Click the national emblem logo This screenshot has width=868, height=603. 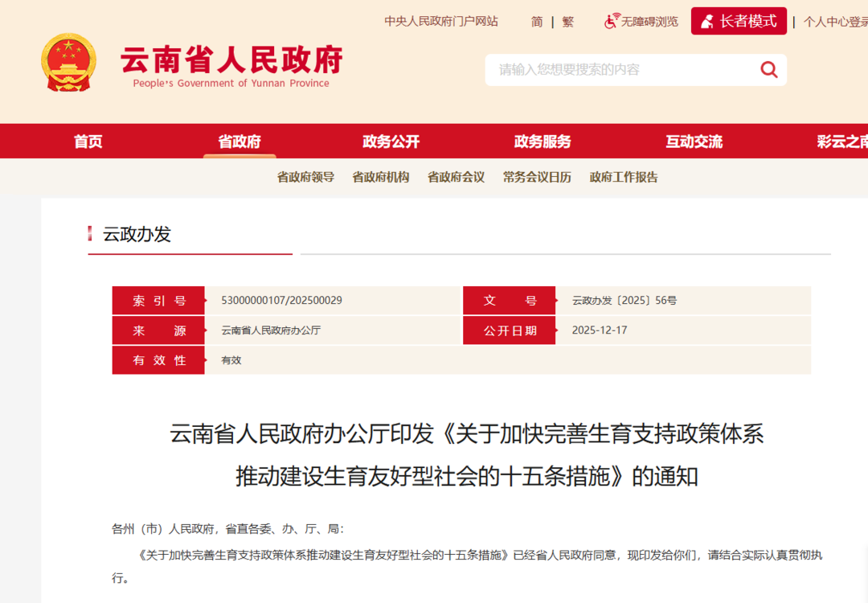[68, 63]
